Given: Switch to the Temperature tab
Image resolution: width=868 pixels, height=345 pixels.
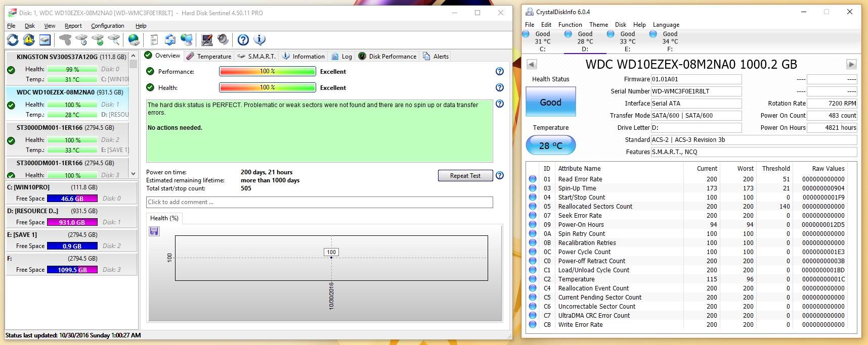Looking at the screenshot, I should click(x=208, y=56).
